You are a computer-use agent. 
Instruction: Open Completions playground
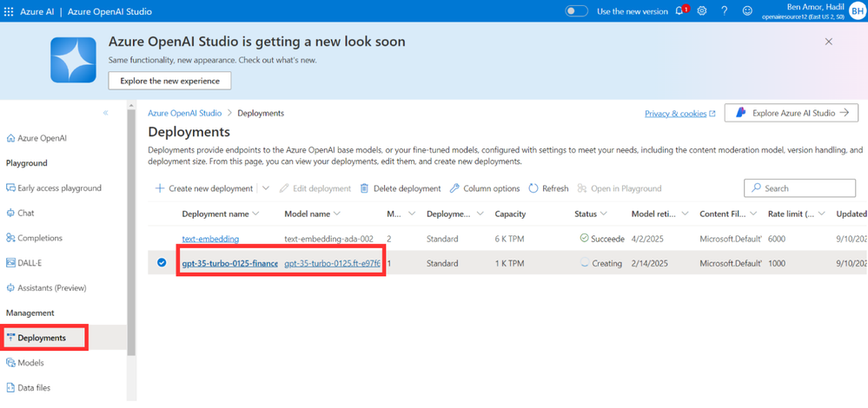point(34,238)
